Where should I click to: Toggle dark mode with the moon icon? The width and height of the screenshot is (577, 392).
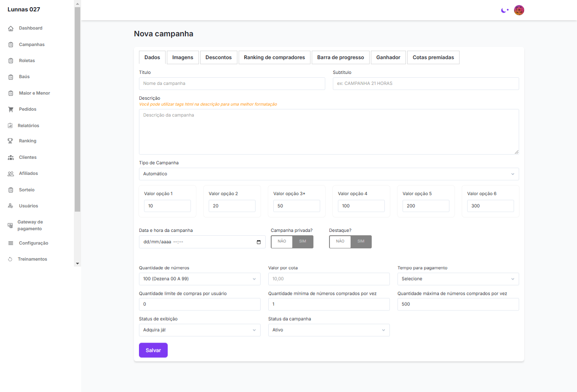(504, 10)
